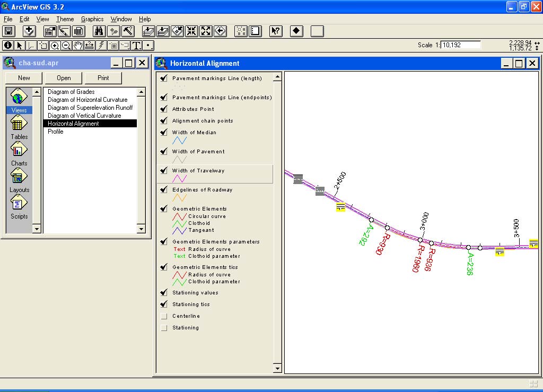Image resolution: width=543 pixels, height=392 pixels.
Task: Zoom to Active Themes icon
Action: click(x=163, y=31)
